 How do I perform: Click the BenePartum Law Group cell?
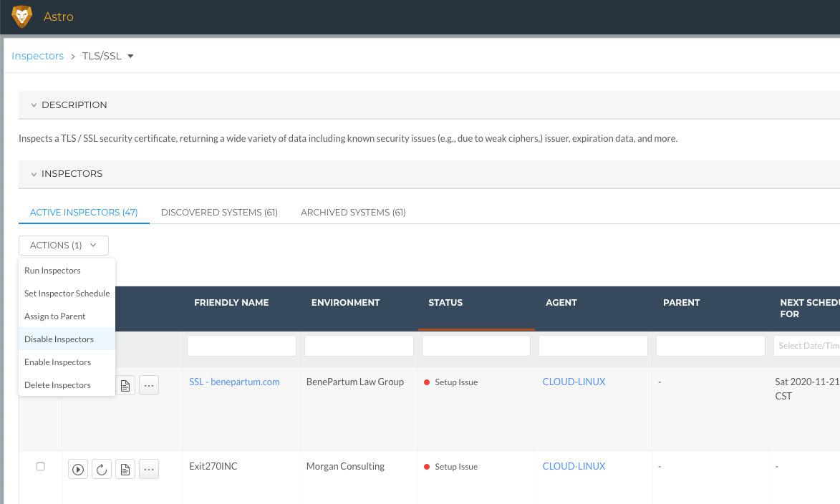(x=355, y=382)
